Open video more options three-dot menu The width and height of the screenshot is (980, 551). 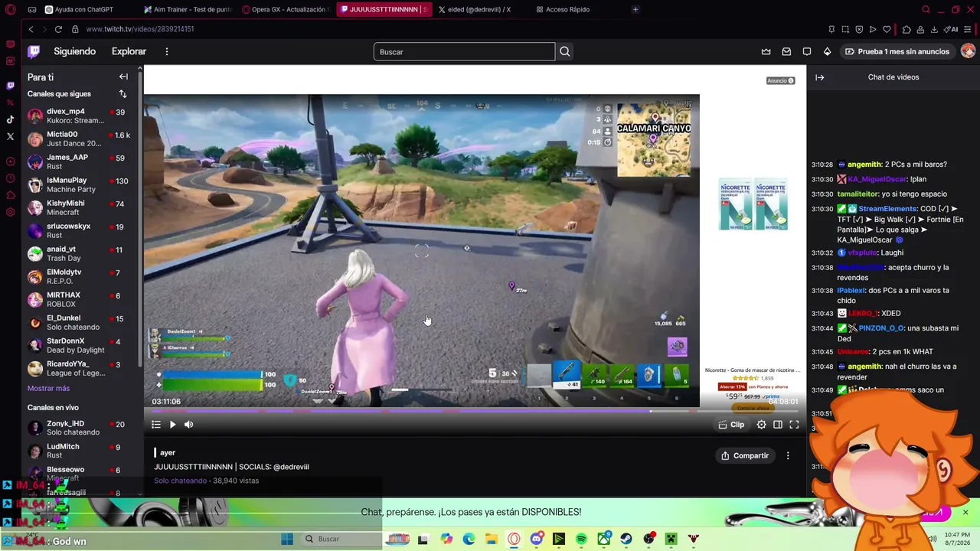788,455
